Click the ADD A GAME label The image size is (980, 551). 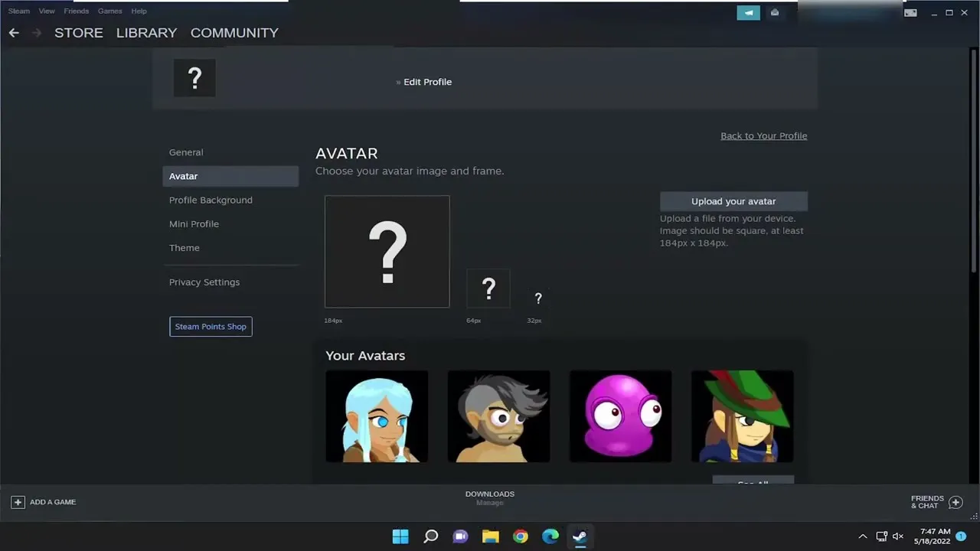(53, 502)
